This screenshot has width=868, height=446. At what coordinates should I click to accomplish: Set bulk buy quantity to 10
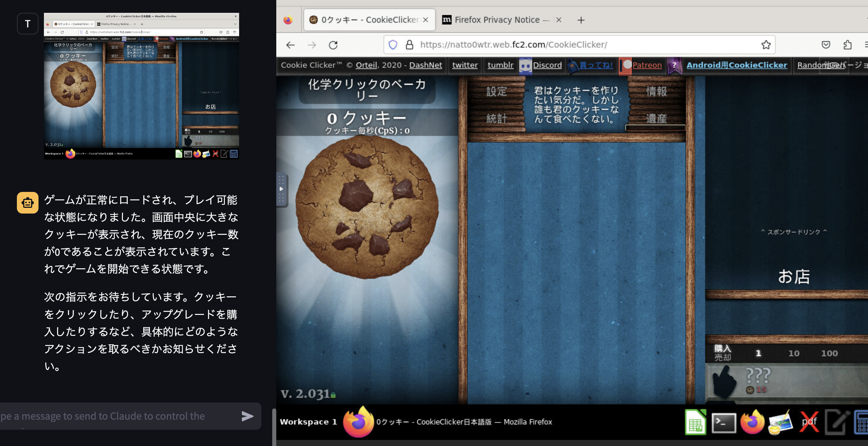coord(795,353)
